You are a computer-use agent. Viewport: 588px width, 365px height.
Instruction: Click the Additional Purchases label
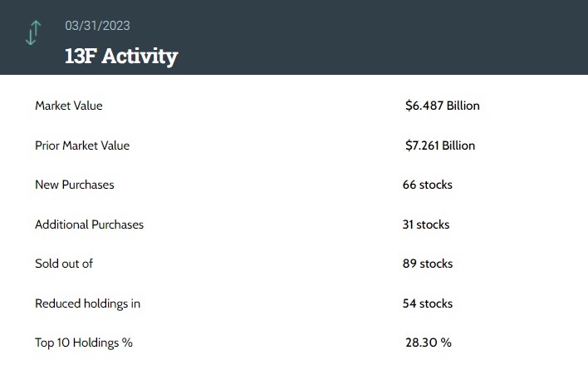coord(89,224)
